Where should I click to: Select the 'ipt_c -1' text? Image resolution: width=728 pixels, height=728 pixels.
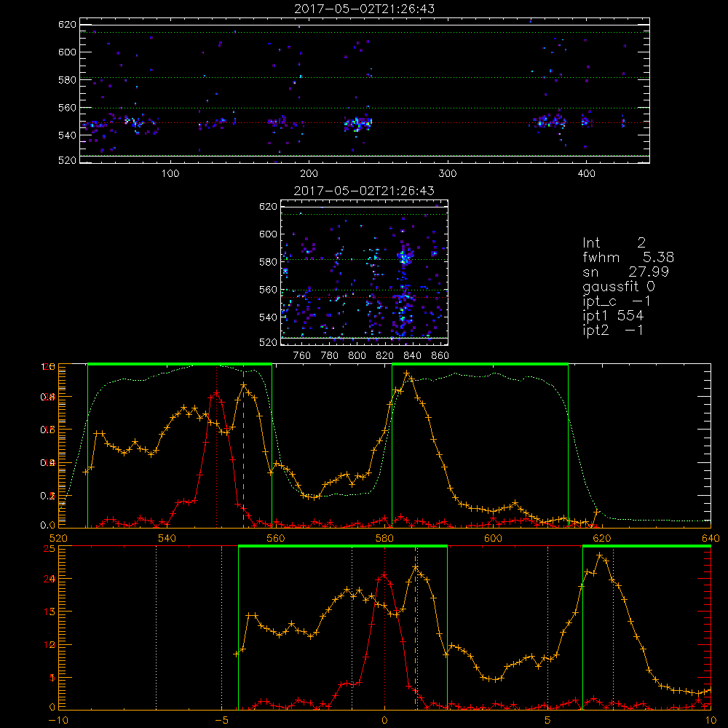(x=617, y=301)
